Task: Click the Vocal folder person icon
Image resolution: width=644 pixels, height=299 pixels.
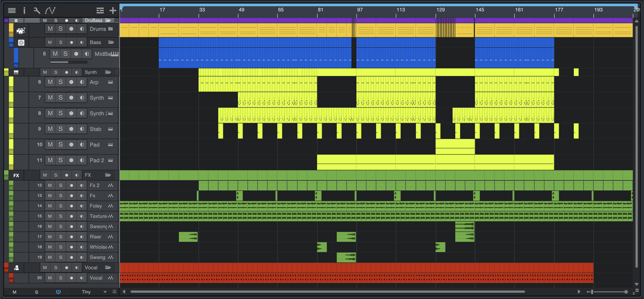Action: [17, 268]
